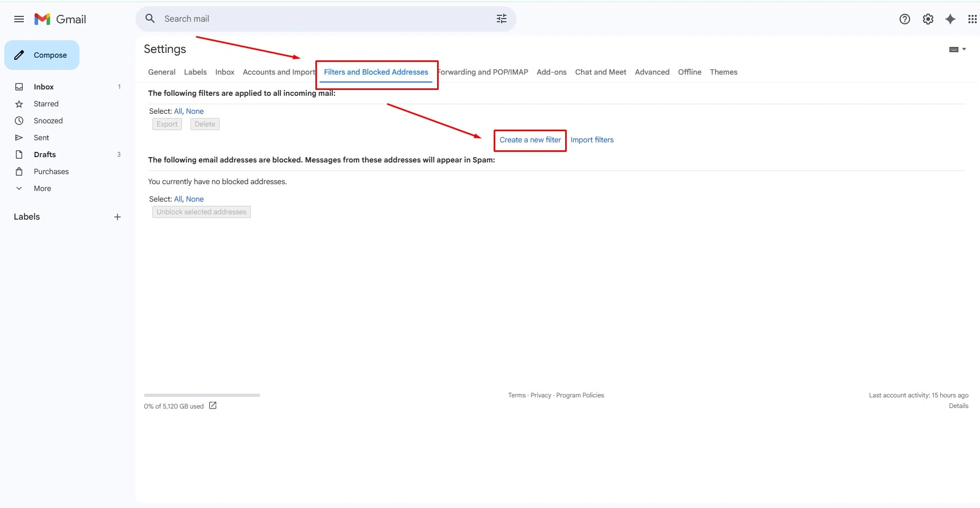The width and height of the screenshot is (980, 508).
Task: Click the search magnifier icon
Action: (x=150, y=19)
